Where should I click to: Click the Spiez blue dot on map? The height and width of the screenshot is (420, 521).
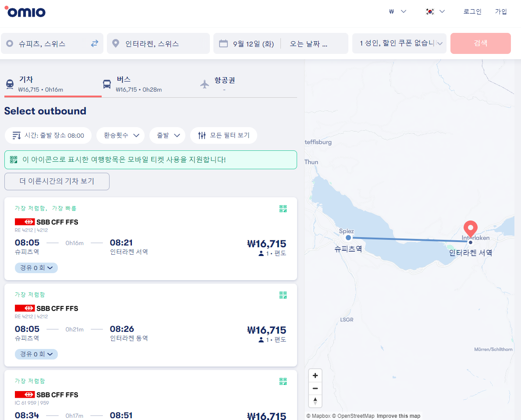348,238
